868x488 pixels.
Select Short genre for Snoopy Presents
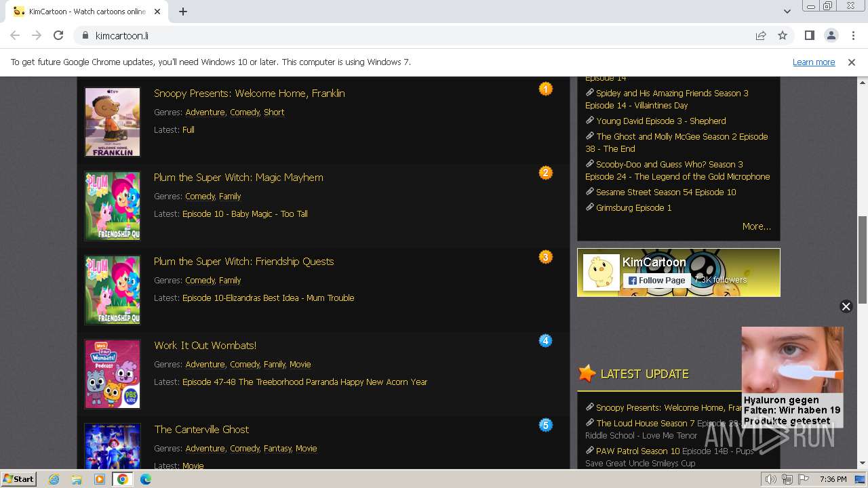click(274, 113)
